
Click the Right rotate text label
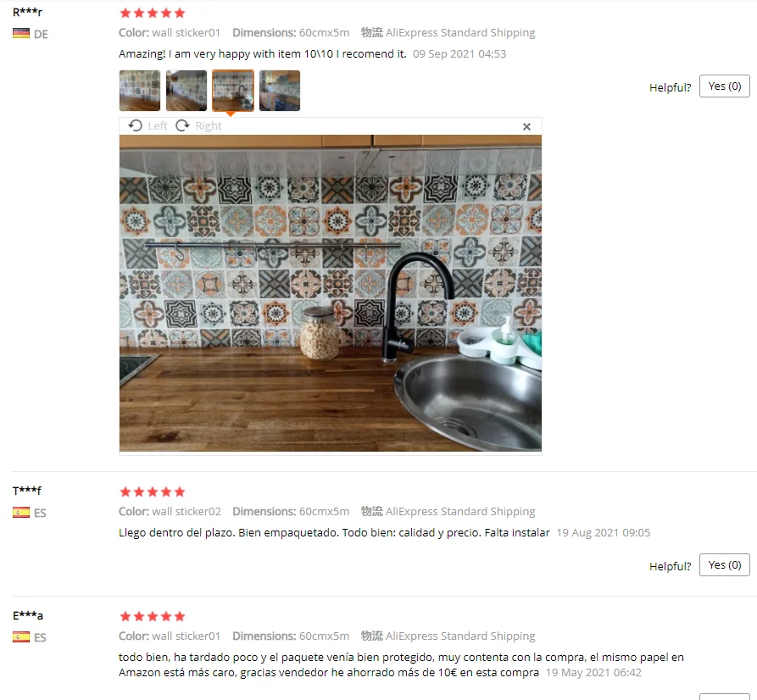click(x=209, y=126)
